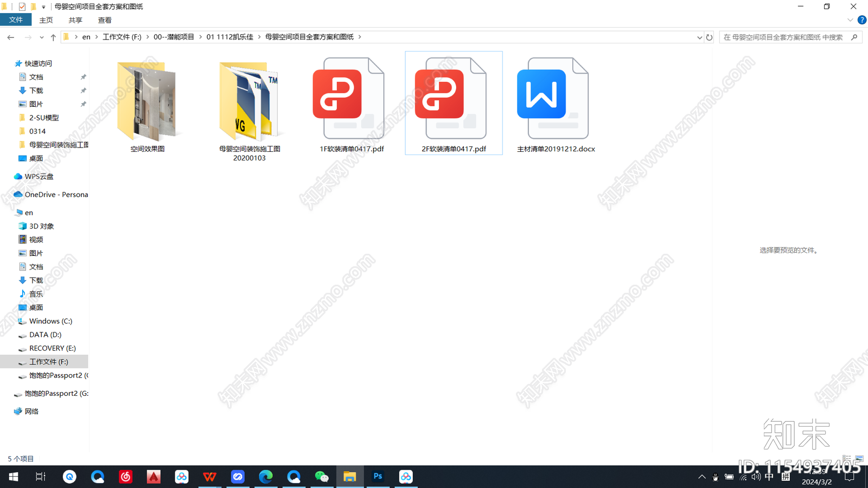The height and width of the screenshot is (488, 868).
Task: Open the quick access toolbar dropdown
Action: tap(43, 7)
